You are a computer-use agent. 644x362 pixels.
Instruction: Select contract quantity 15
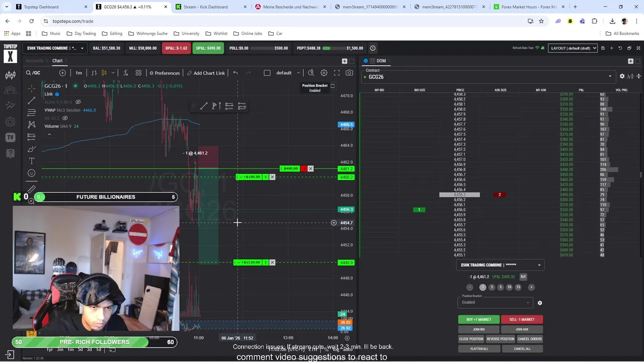tap(518, 287)
